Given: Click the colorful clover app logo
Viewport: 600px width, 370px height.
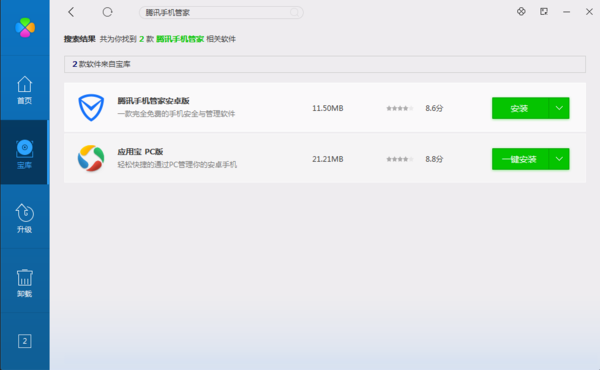Looking at the screenshot, I should pyautogui.click(x=25, y=27).
